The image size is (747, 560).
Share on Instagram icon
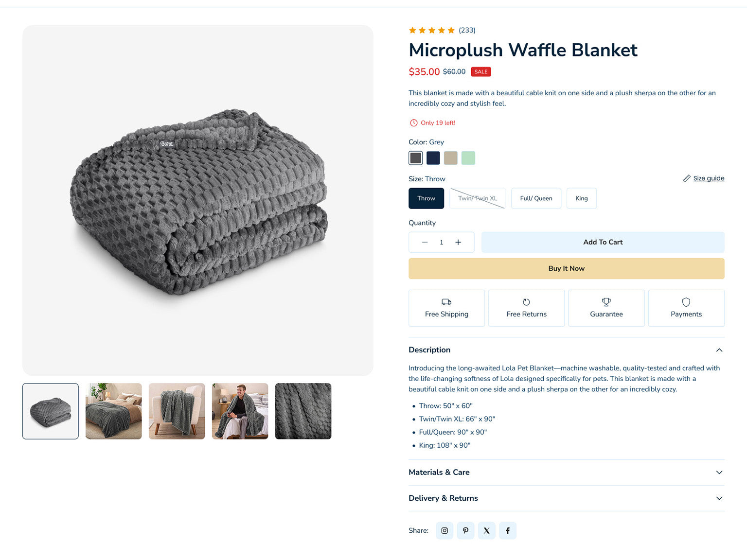(x=445, y=530)
